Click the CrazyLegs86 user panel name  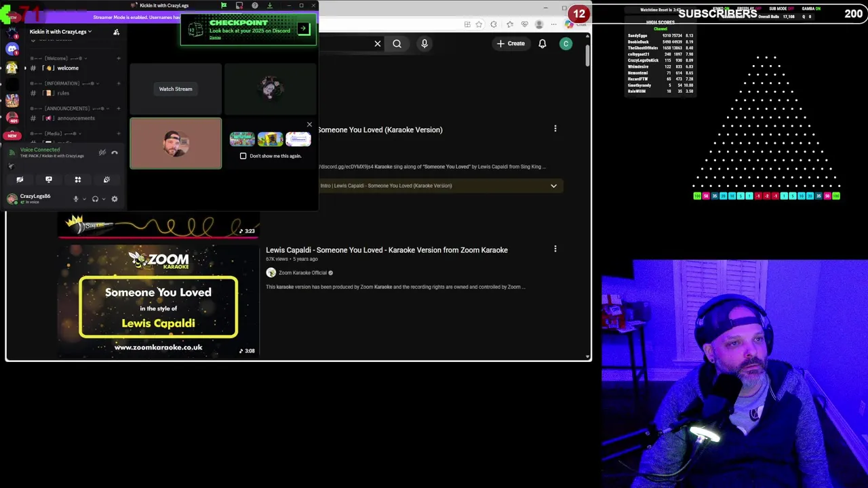click(35, 196)
